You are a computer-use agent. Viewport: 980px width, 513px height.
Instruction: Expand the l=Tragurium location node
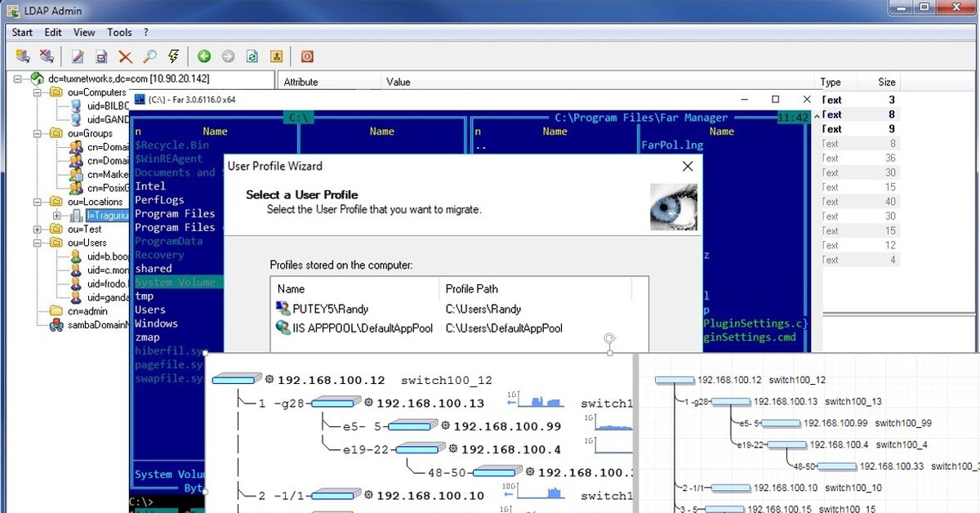pyautogui.click(x=56, y=216)
